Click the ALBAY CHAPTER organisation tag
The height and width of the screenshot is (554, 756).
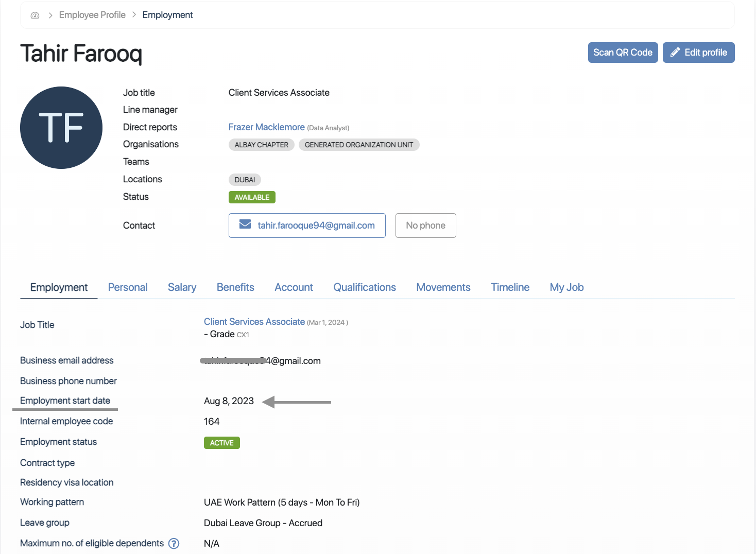[261, 145]
